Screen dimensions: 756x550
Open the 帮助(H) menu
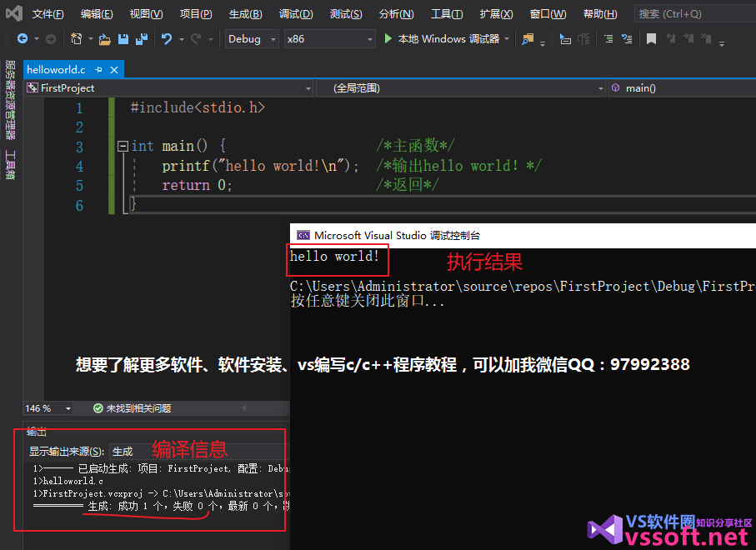coord(600,14)
